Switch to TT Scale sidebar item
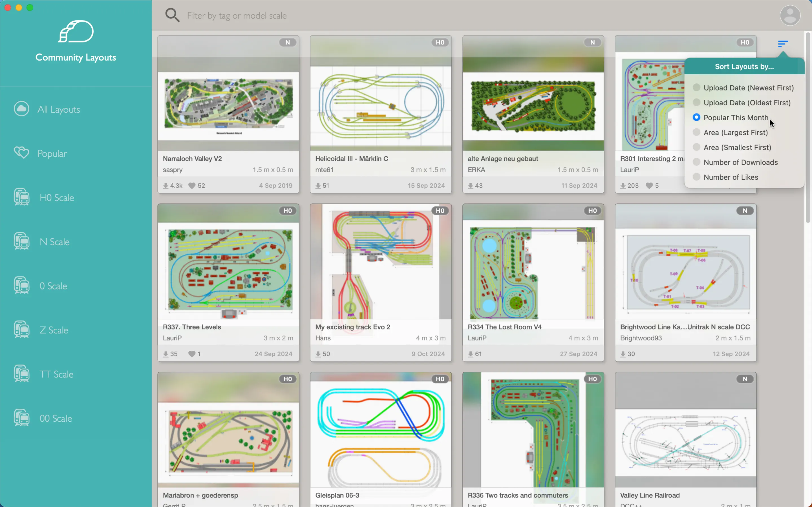This screenshot has height=507, width=812. pyautogui.click(x=56, y=374)
